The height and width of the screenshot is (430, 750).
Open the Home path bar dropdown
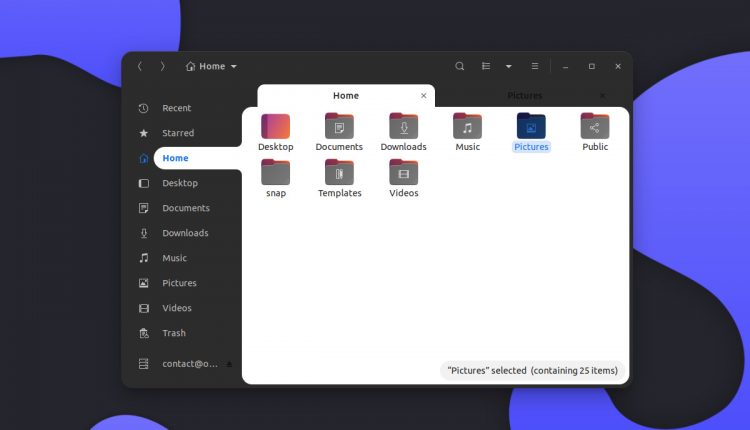211,66
